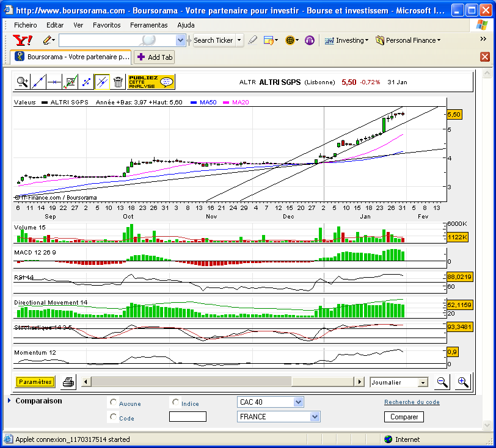Open the Ver menu
496x448 pixels.
click(x=78, y=25)
